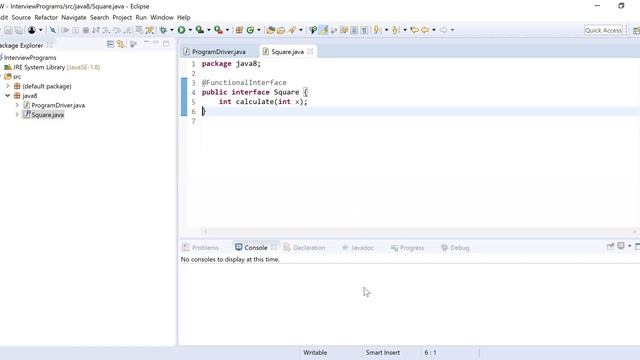Open the Refactor menu
Screen dimensions: 640x360
coord(46,18)
